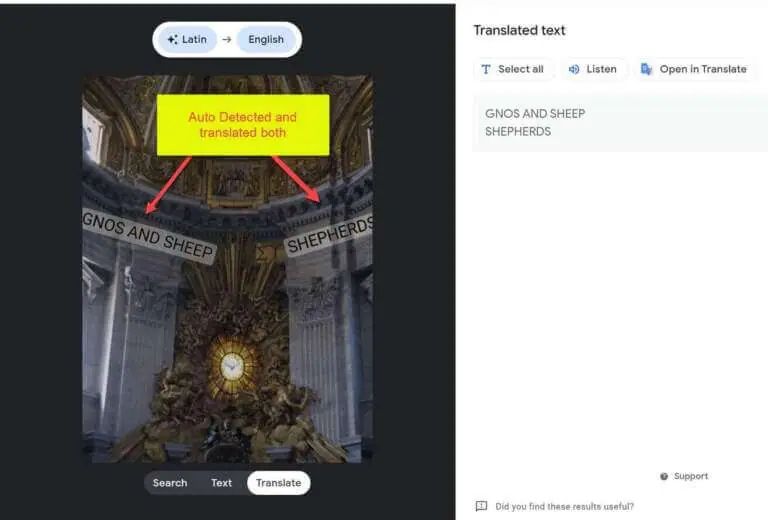Click the Listen speaker icon
Image resolution: width=768 pixels, height=520 pixels.
pos(574,70)
